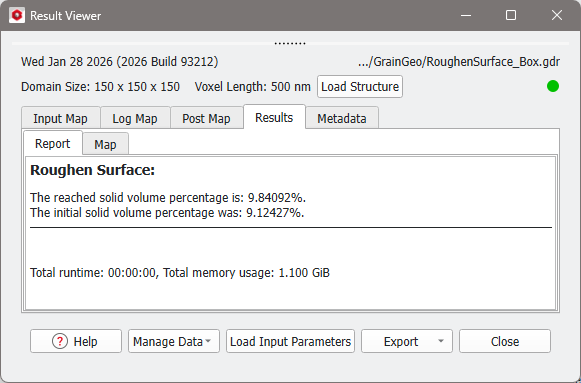
Task: Open the Help button
Action: [x=76, y=341]
